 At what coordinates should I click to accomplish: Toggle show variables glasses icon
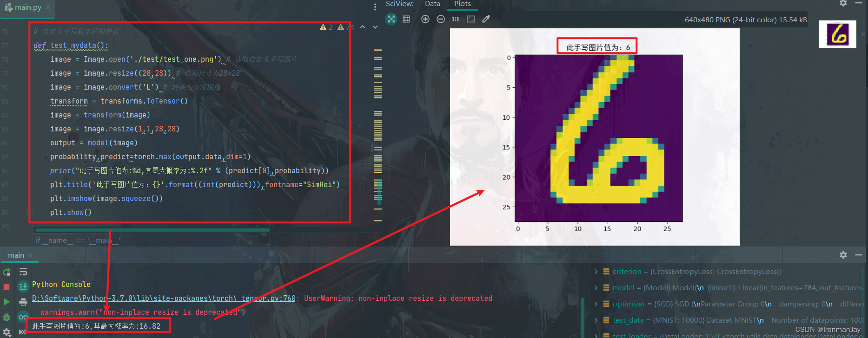tap(23, 317)
